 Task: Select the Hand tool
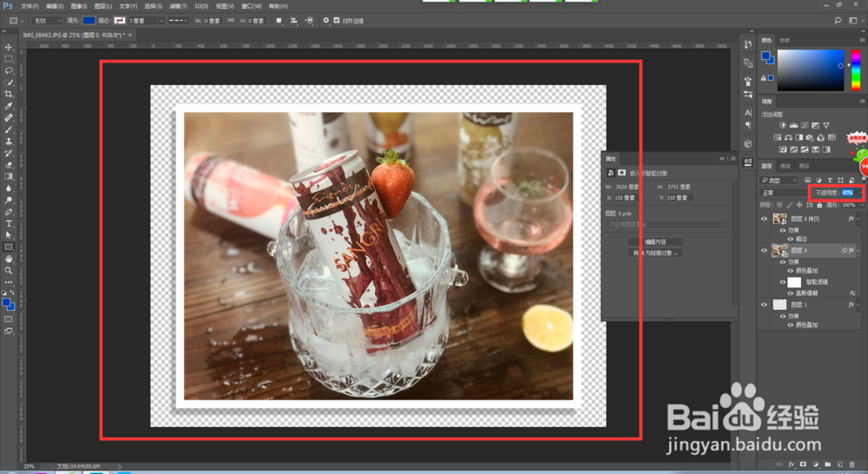point(9,259)
